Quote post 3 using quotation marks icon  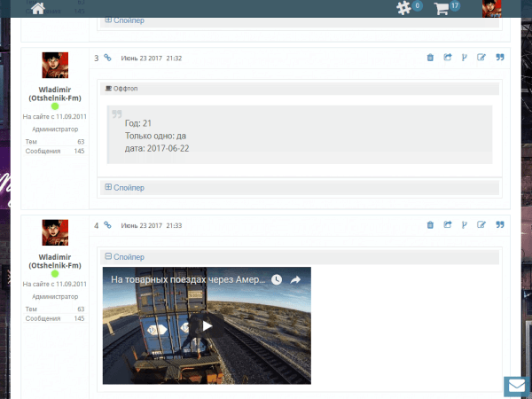[500, 58]
